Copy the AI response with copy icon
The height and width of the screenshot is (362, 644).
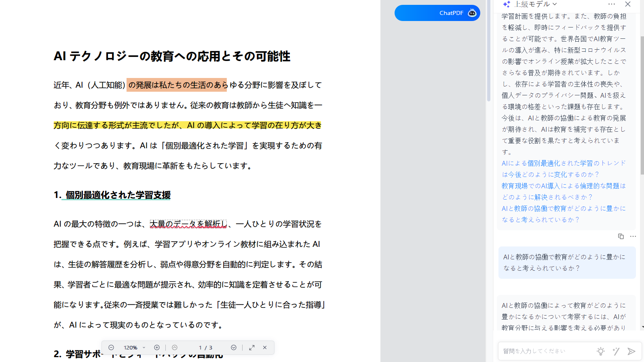[621, 236]
